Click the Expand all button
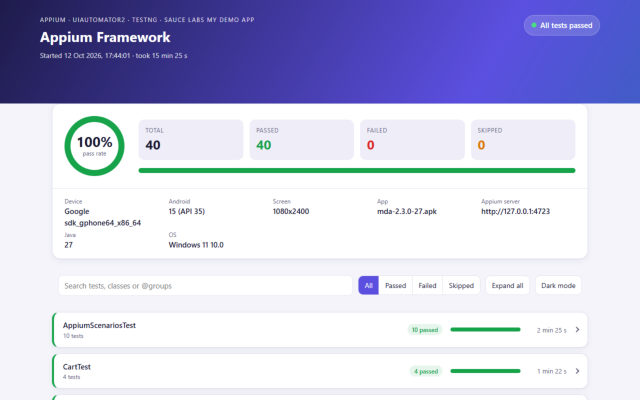640x400 pixels. [x=507, y=286]
